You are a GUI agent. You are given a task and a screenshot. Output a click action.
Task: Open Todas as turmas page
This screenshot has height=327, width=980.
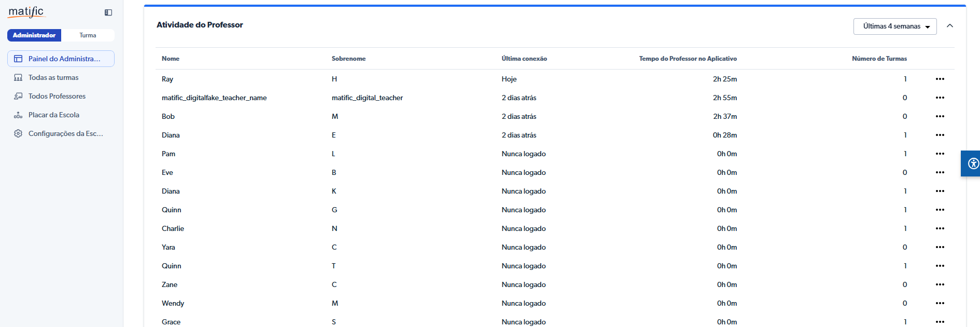click(x=53, y=77)
